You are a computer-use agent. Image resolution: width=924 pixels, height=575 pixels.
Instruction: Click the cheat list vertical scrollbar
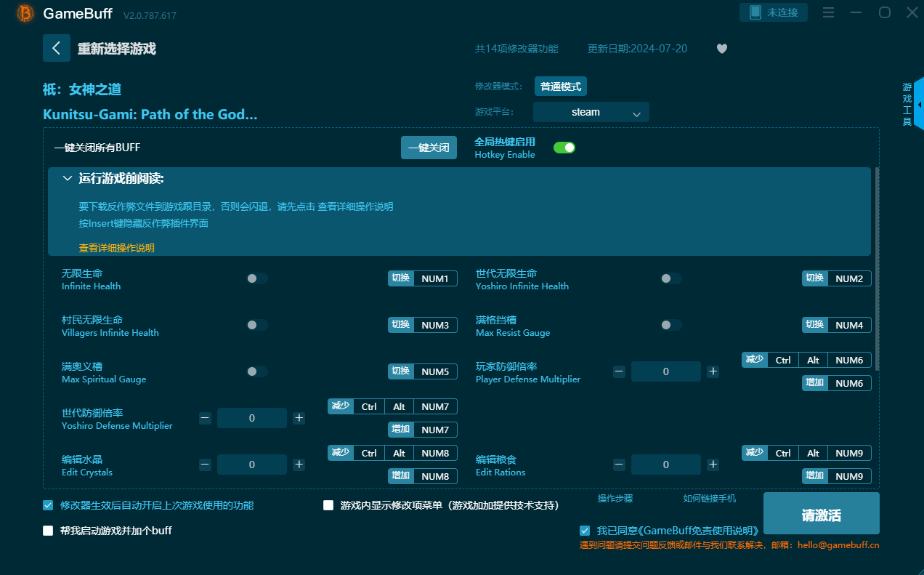pos(877,269)
